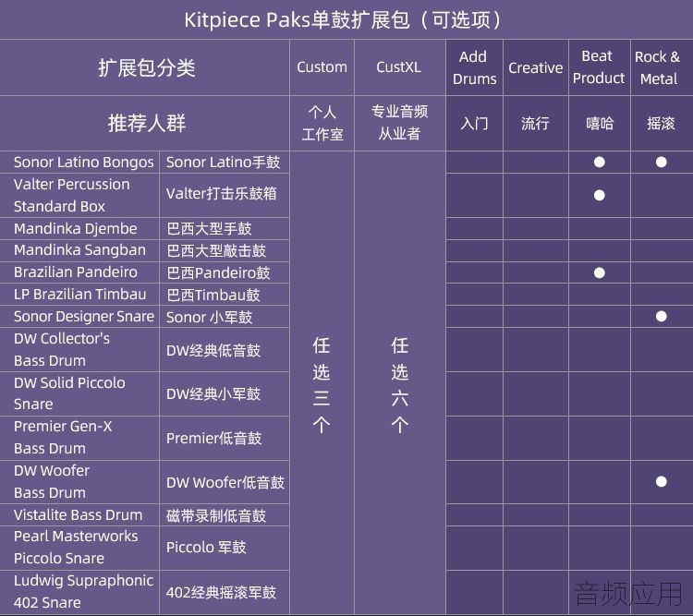The width and height of the screenshot is (693, 616).
Task: Click the Vistalite Bass Drum row label
Action: 78,514
